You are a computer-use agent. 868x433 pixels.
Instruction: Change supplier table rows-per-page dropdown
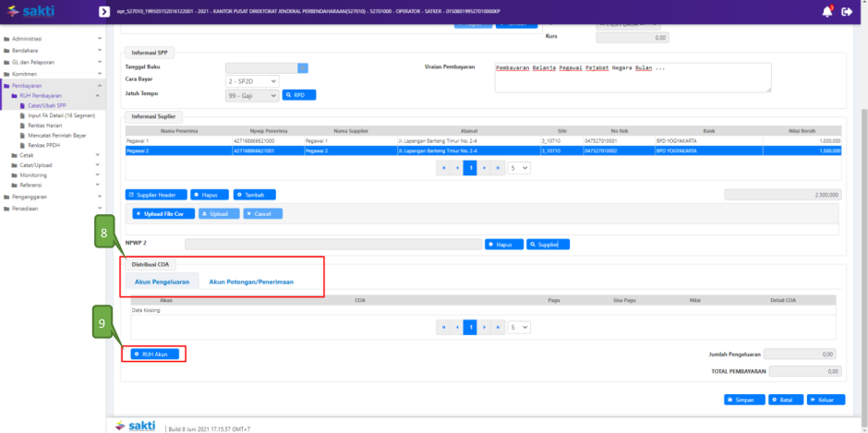(x=520, y=168)
